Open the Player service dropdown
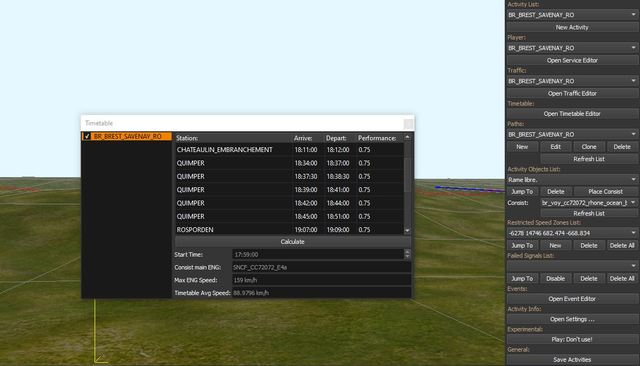The height and width of the screenshot is (366, 640). pos(572,48)
